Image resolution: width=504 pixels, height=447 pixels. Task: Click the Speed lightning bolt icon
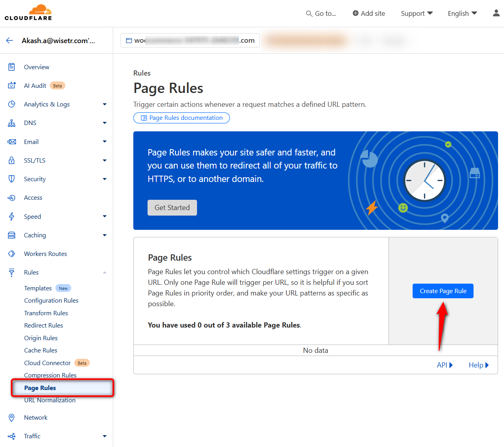tap(12, 216)
